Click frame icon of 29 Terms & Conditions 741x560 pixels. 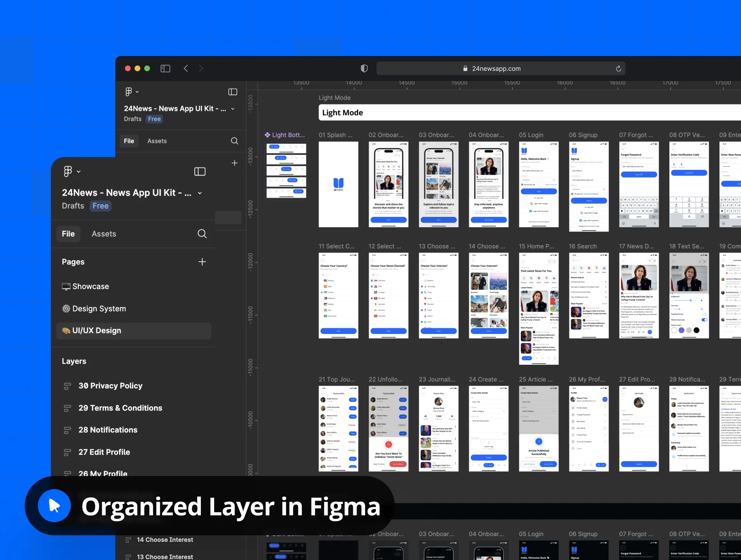pos(67,408)
